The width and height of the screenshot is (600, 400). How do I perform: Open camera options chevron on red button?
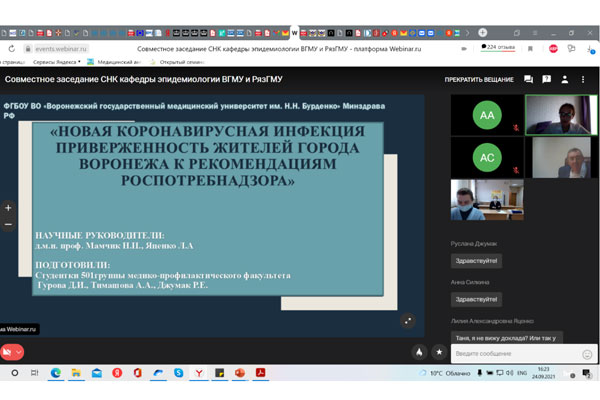coord(18,352)
